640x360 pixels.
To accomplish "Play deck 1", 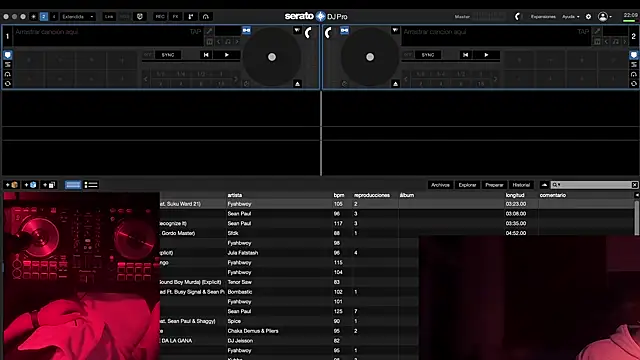I will point(227,55).
